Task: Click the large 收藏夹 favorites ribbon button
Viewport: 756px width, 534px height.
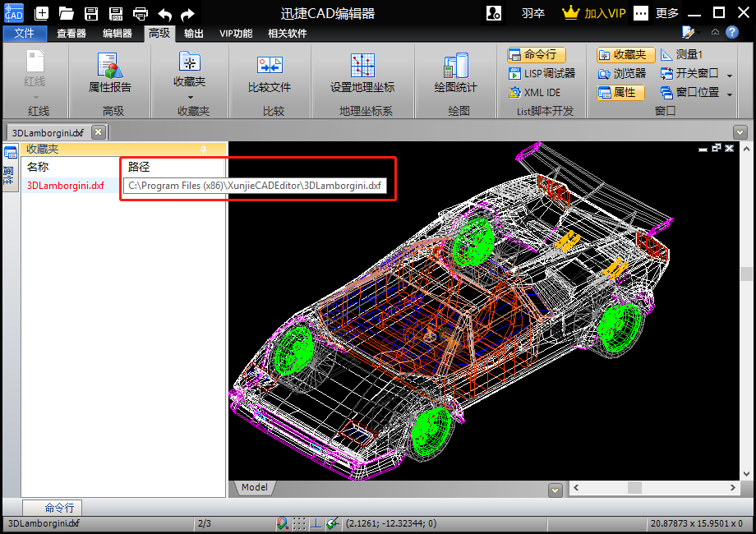Action: (x=190, y=68)
